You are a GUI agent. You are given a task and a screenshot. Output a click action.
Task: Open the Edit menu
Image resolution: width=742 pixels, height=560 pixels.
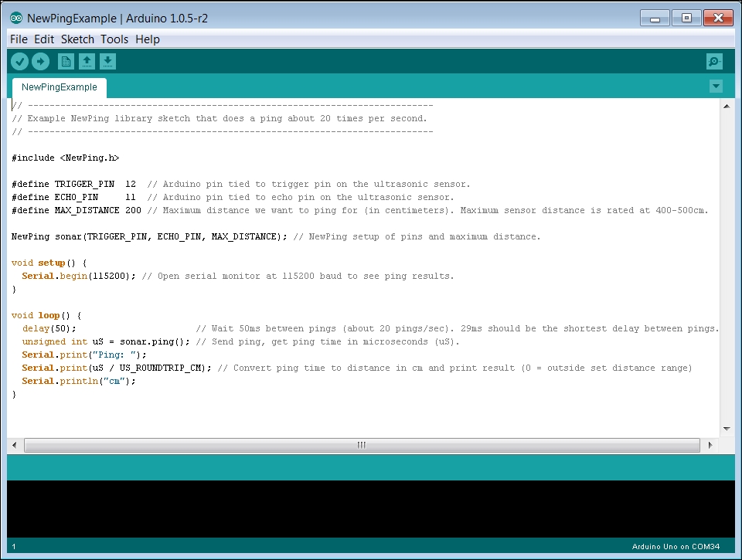(44, 39)
